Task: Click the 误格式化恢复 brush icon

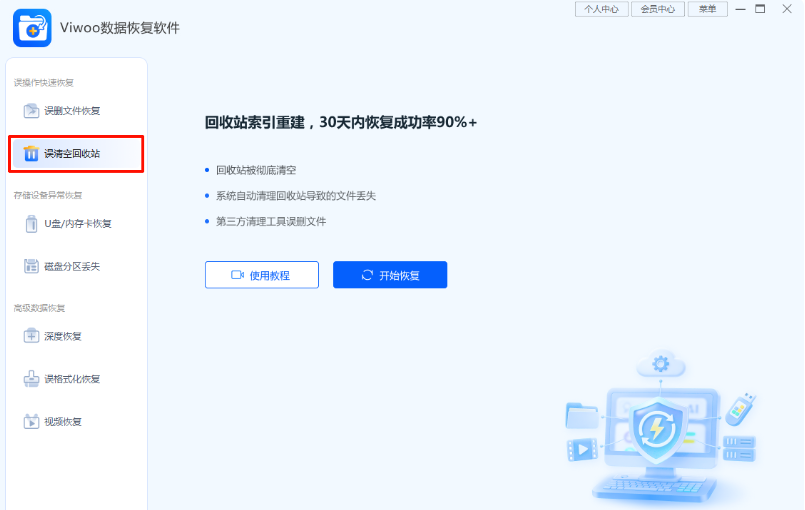Action: pos(31,379)
